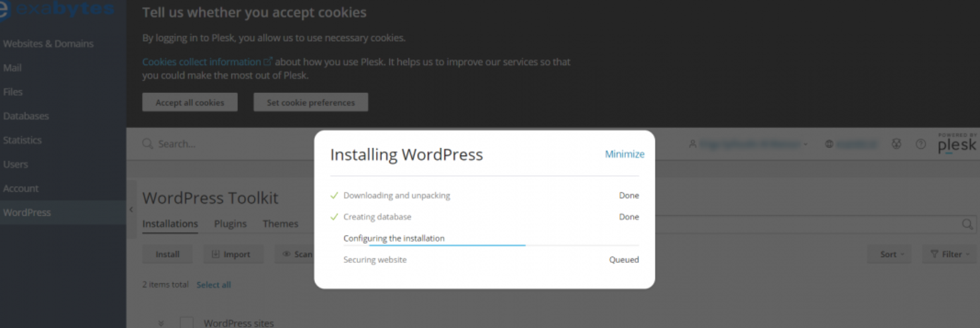The height and width of the screenshot is (328, 980).
Task: Click the Exabytes logo
Action: (57, 9)
